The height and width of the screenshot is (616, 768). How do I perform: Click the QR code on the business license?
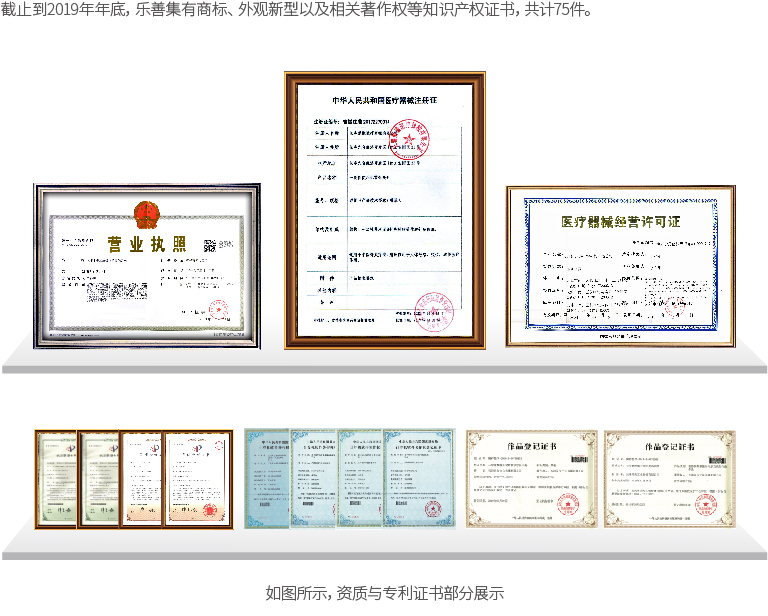click(x=210, y=245)
